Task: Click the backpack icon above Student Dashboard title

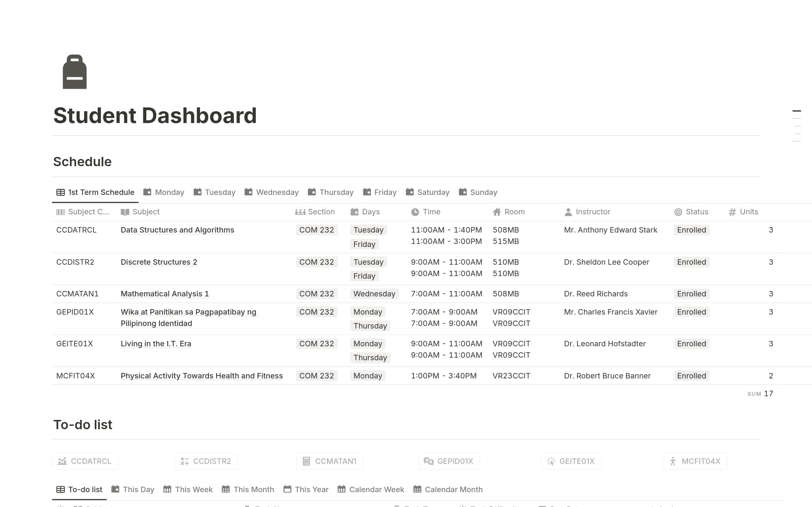Action: click(74, 72)
